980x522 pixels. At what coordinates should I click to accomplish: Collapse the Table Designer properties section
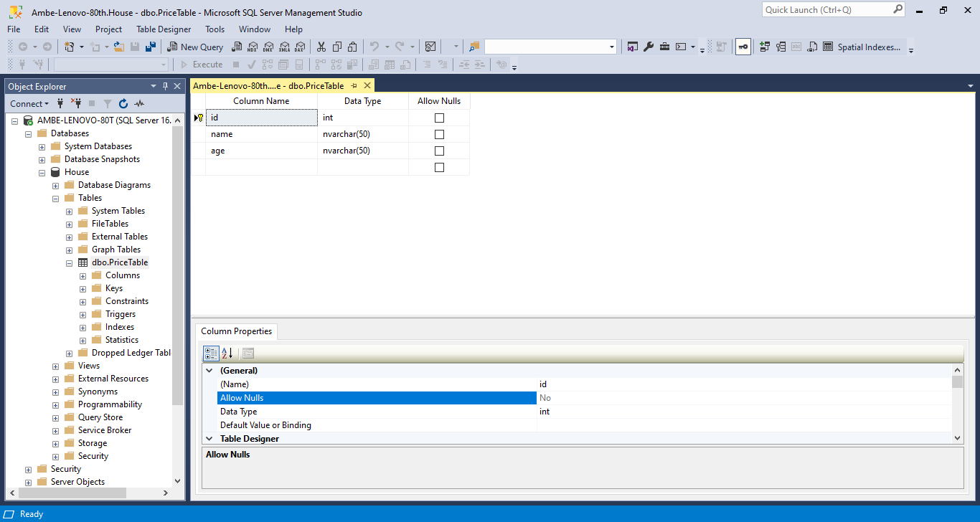click(209, 439)
